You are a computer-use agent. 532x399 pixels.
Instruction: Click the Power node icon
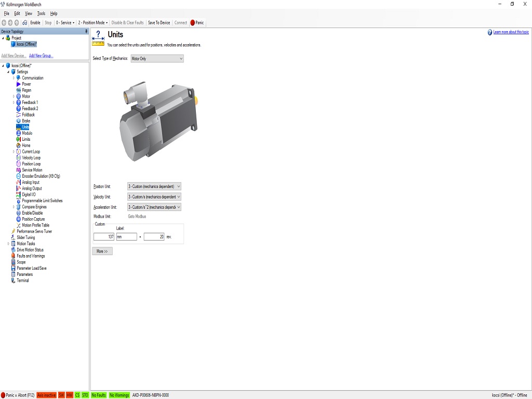pos(19,84)
